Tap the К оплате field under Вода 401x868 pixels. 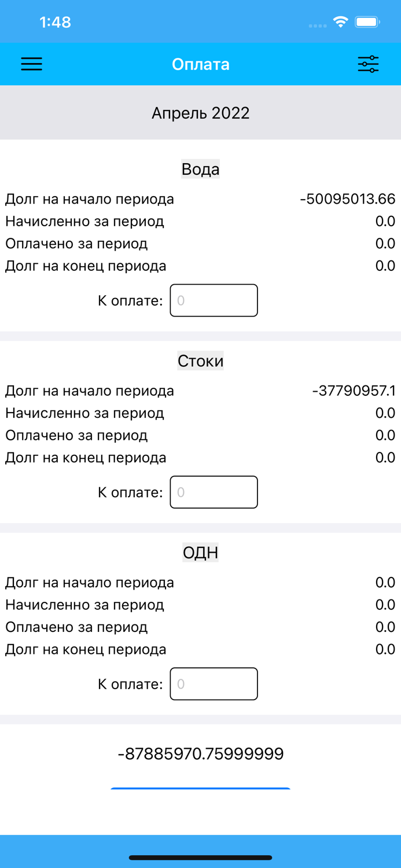pyautogui.click(x=214, y=300)
